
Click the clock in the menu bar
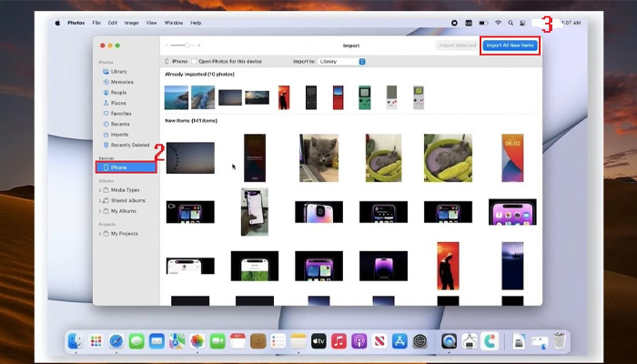click(x=571, y=23)
